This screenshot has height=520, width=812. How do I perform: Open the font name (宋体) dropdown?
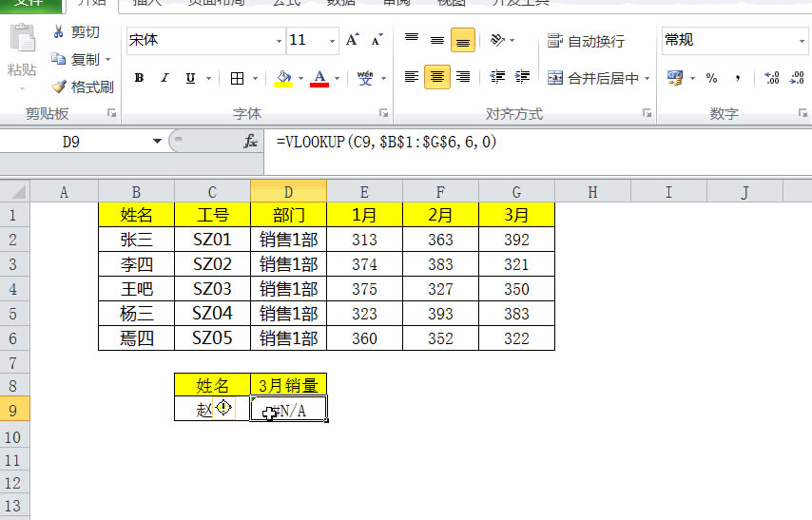(x=279, y=41)
